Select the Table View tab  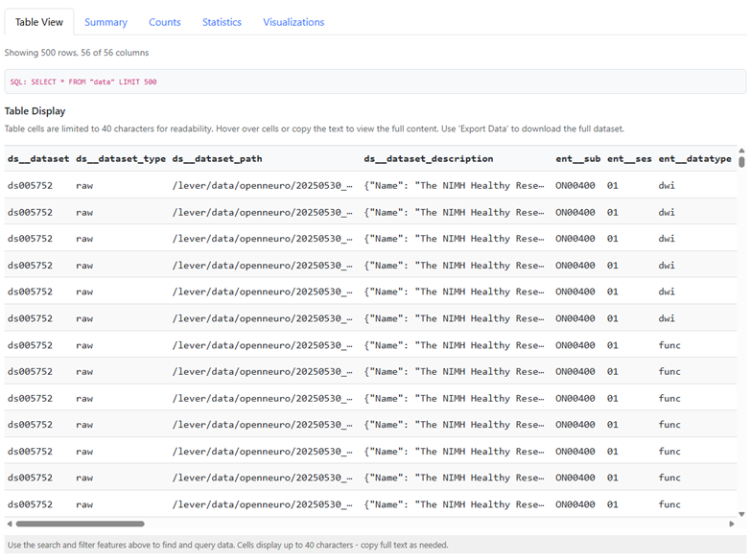39,22
